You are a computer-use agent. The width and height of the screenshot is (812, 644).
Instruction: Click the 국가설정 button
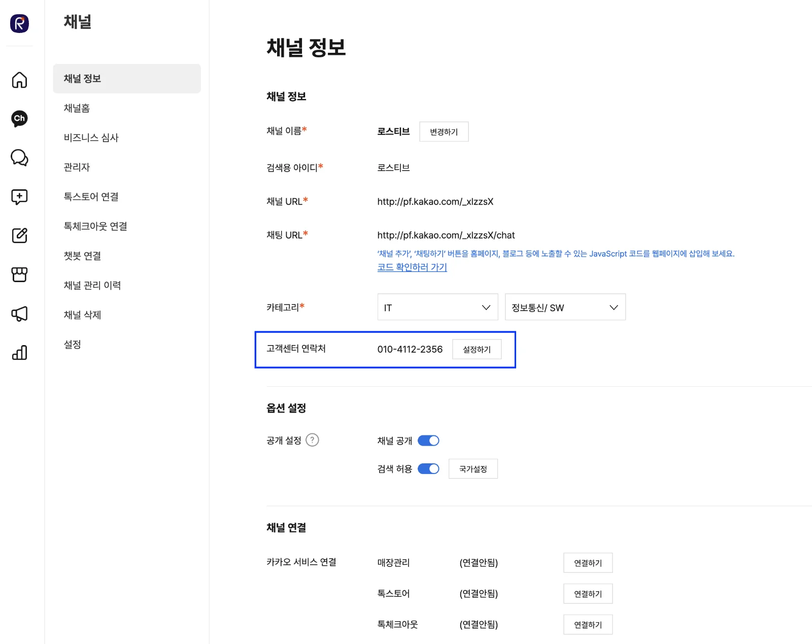click(x=473, y=469)
